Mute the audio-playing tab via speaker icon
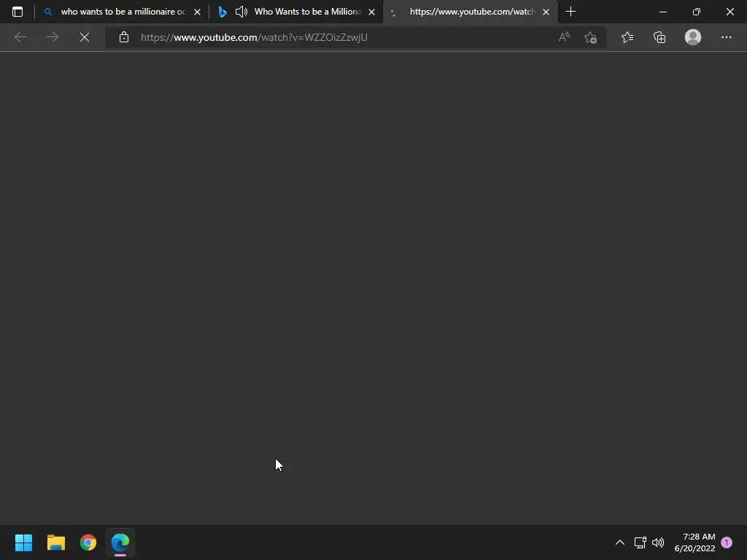Viewport: 747px width, 560px height. point(241,12)
